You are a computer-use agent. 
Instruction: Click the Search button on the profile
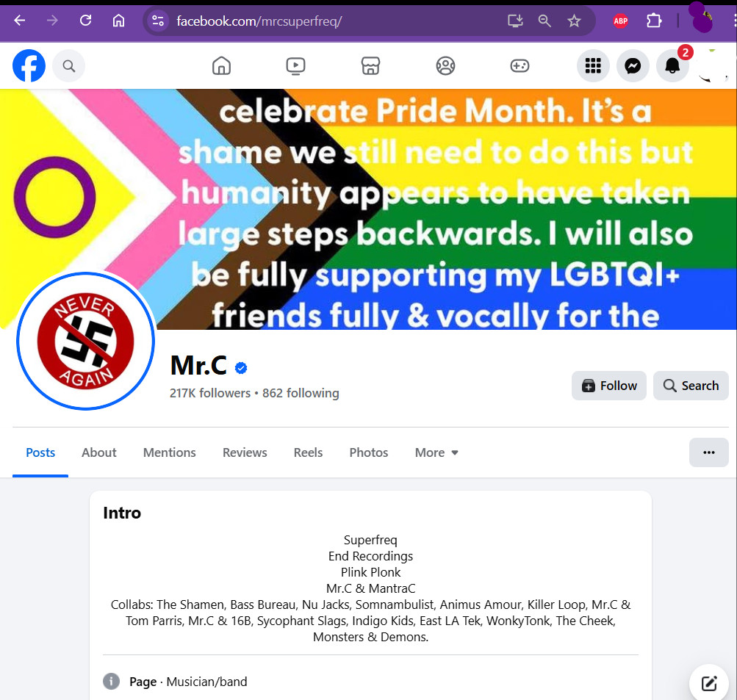(691, 386)
